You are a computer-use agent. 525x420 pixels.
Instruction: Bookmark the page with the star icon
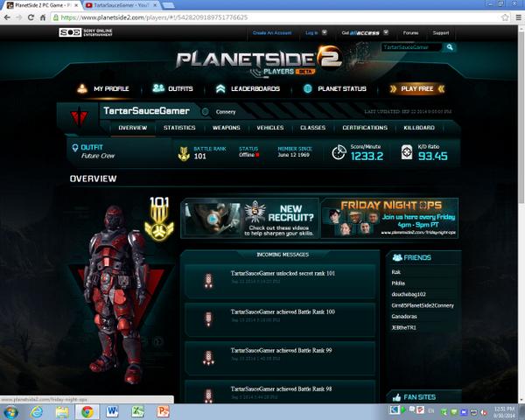click(505, 17)
